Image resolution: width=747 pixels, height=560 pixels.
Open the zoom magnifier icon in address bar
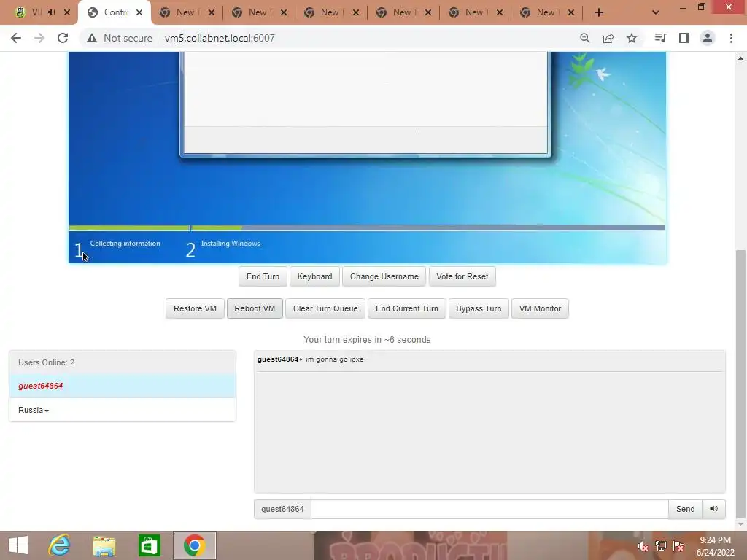[584, 38]
